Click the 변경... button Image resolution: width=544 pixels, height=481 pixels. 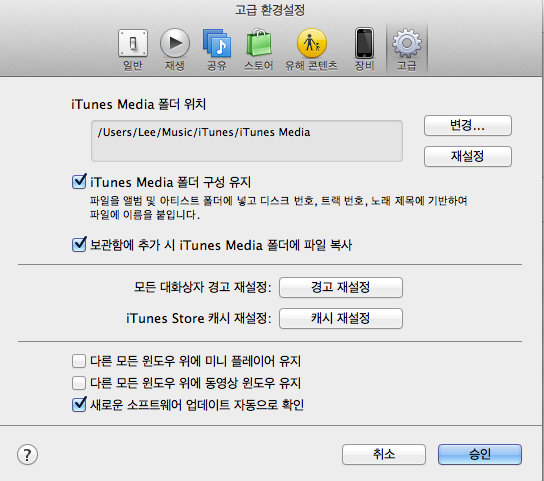(468, 125)
